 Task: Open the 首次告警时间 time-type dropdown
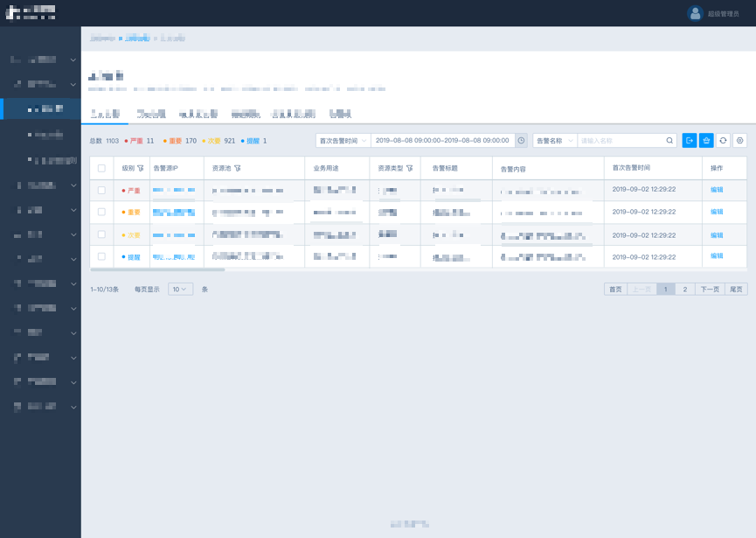pos(343,141)
